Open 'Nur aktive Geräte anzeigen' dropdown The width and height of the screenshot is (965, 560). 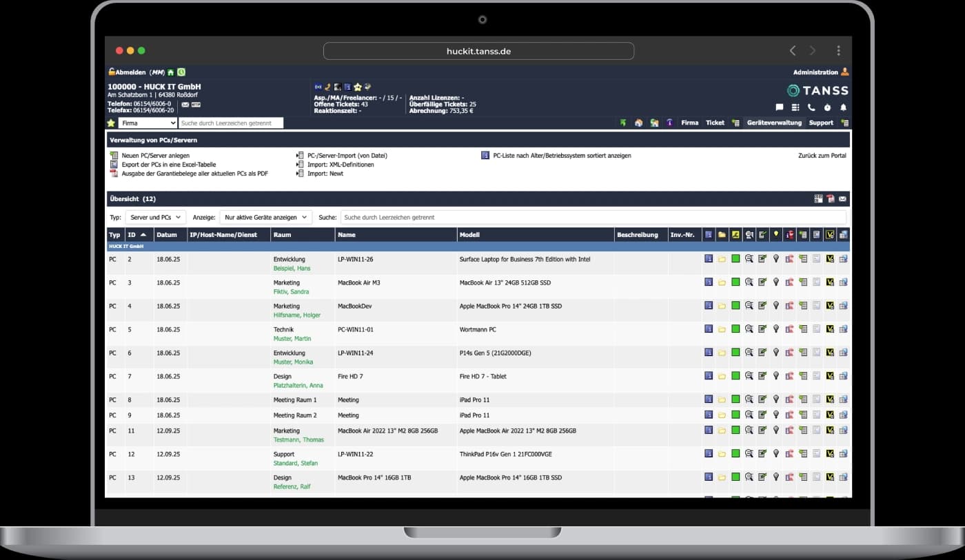[x=266, y=217]
